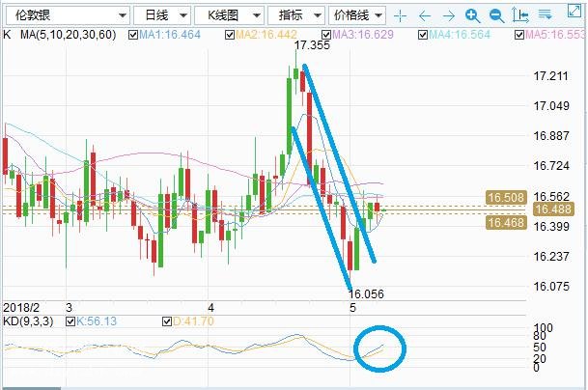Image resolution: width=588 pixels, height=390 pixels.
Task: Click the layered lines download icon
Action: (545, 14)
